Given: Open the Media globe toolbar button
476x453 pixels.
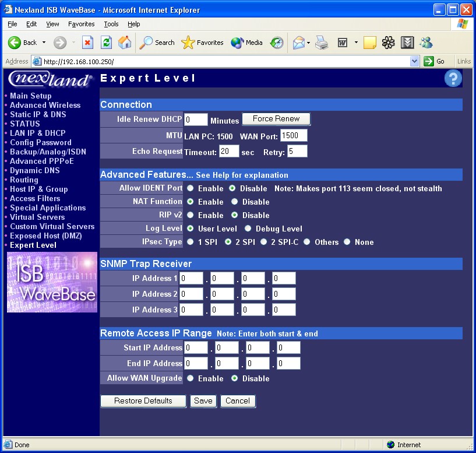Looking at the screenshot, I should click(x=246, y=43).
